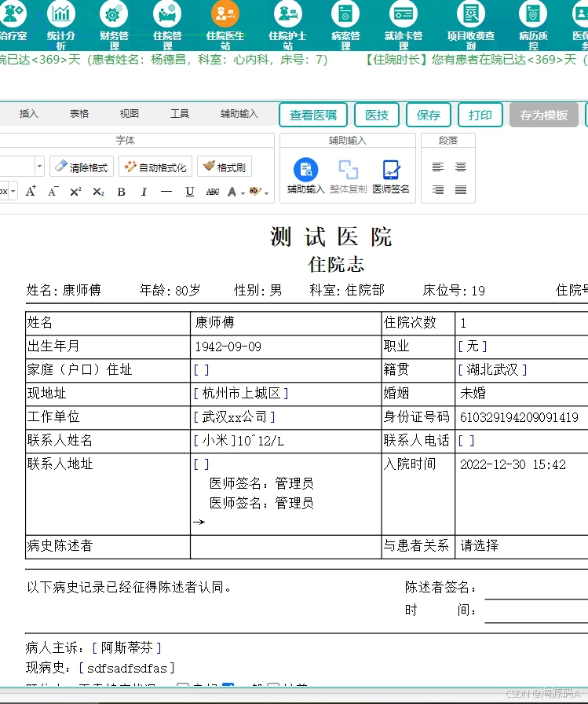Activate the 格式刷 format painter

[225, 167]
